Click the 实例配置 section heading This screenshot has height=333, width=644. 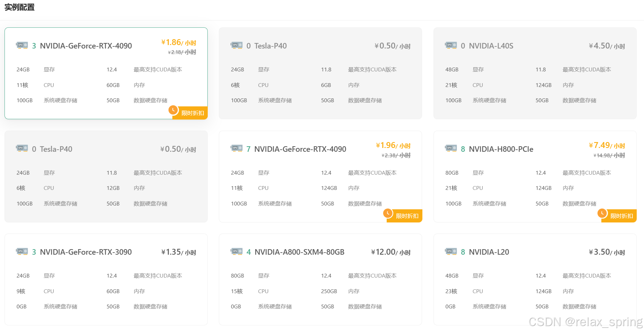click(x=19, y=7)
